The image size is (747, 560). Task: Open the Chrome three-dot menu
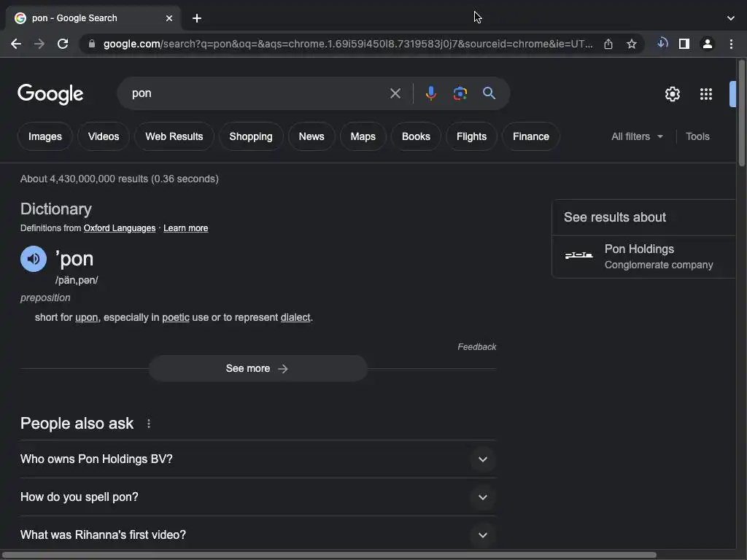click(731, 44)
